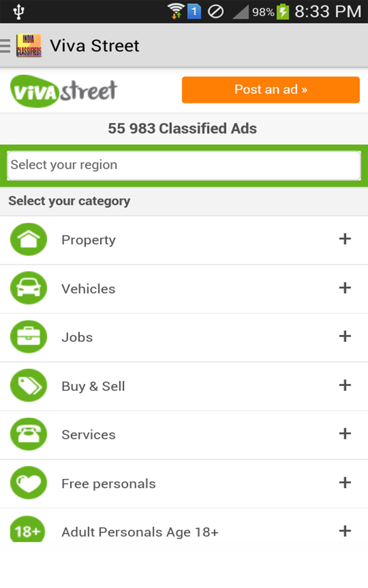The height and width of the screenshot is (588, 368).
Task: Tap the Vehicles car icon
Action: tap(29, 288)
